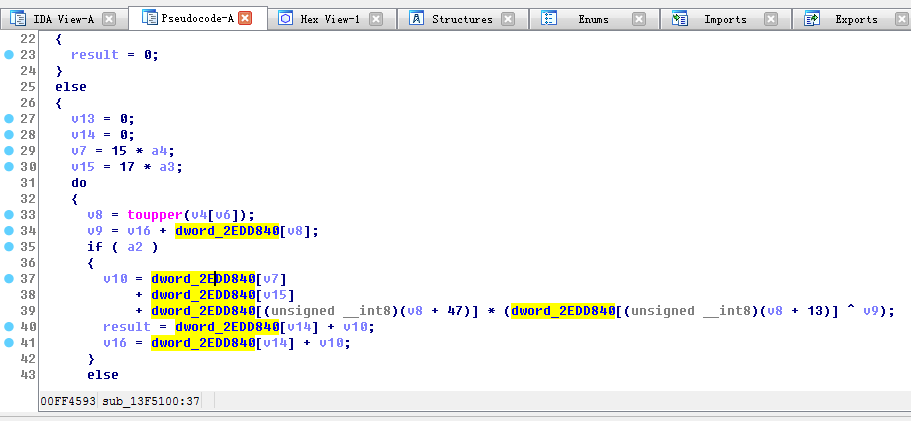The width and height of the screenshot is (911, 421).
Task: Select variable a2 in the if condition
Action: point(135,247)
